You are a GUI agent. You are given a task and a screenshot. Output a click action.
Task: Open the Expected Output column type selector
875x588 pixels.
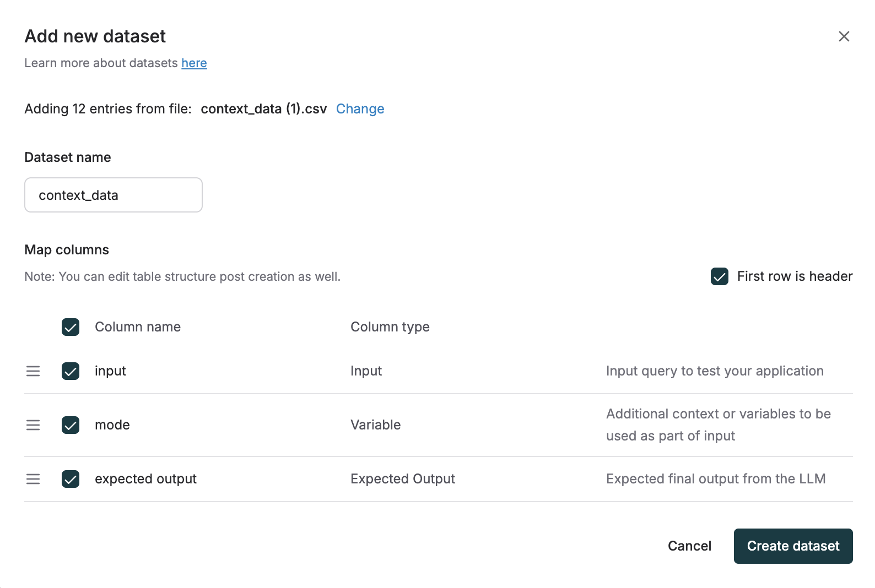(x=402, y=479)
